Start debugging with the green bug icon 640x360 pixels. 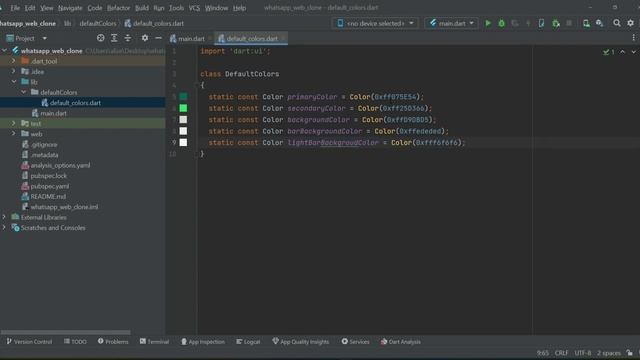point(501,24)
